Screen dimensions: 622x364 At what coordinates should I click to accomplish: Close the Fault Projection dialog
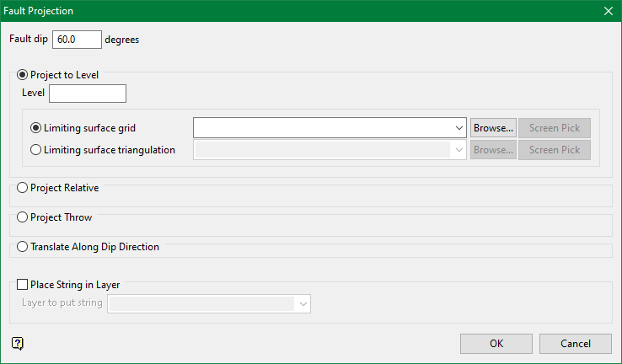(609, 11)
